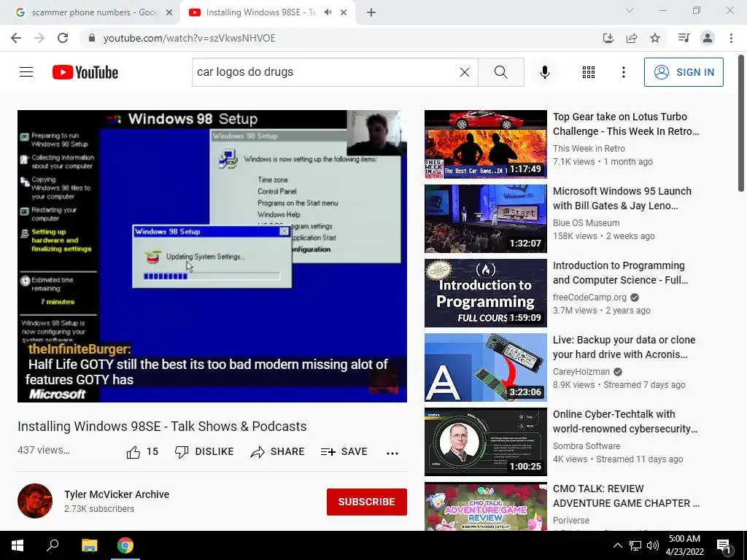Open freeCodeCamp.org channel link

(x=589, y=297)
